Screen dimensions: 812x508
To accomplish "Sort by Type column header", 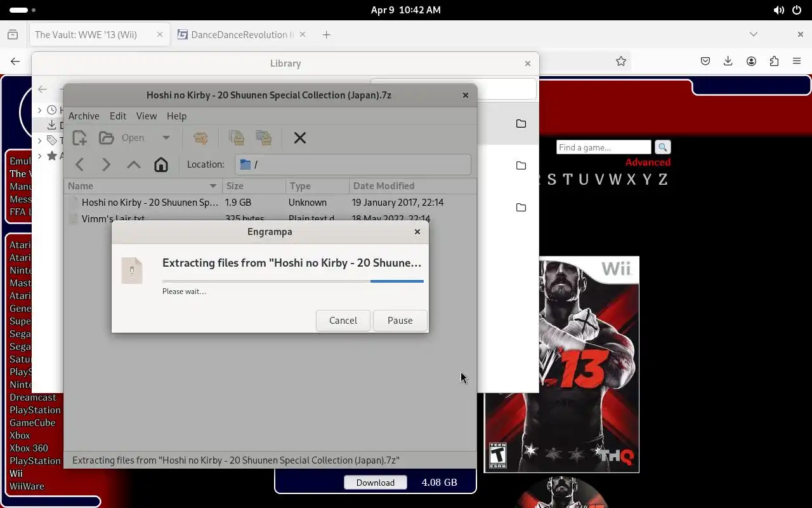I will [317, 186].
